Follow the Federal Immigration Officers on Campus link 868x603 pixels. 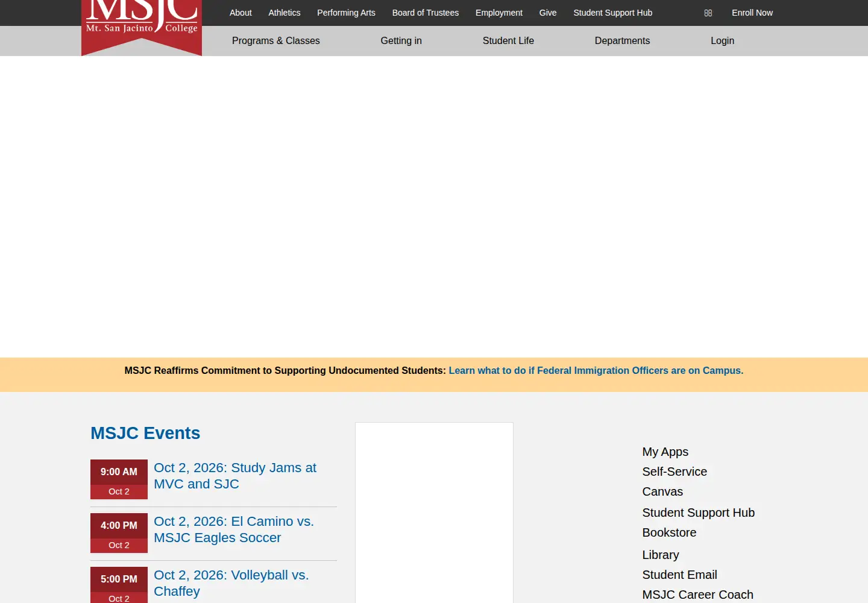click(x=596, y=371)
